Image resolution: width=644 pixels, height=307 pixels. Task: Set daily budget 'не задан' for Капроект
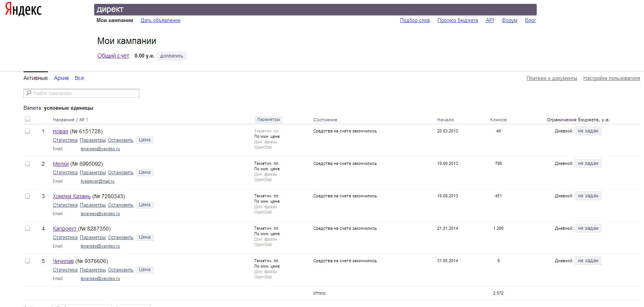point(588,228)
